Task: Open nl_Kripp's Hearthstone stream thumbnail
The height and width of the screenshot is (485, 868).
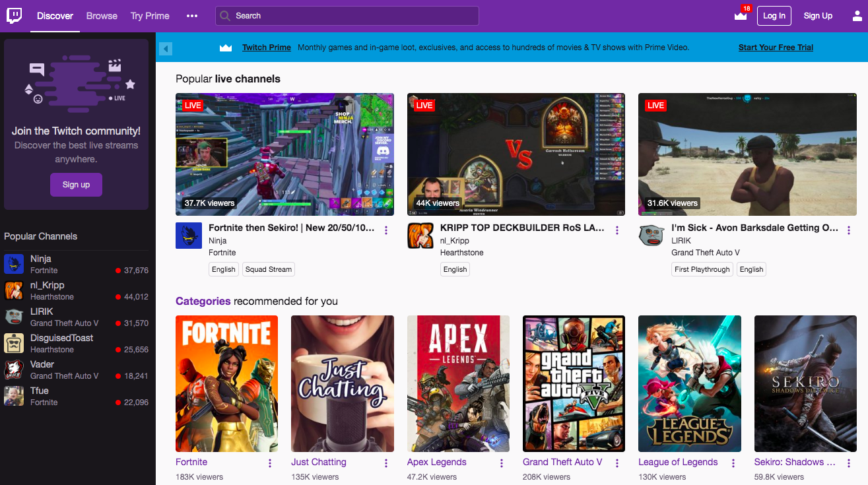Action: pyautogui.click(x=516, y=154)
